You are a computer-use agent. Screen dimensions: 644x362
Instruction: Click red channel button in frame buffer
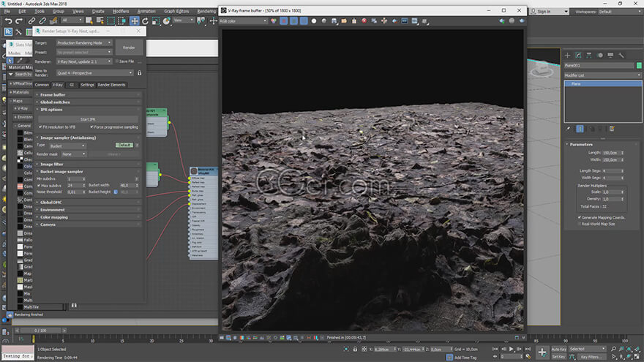pos(284,20)
